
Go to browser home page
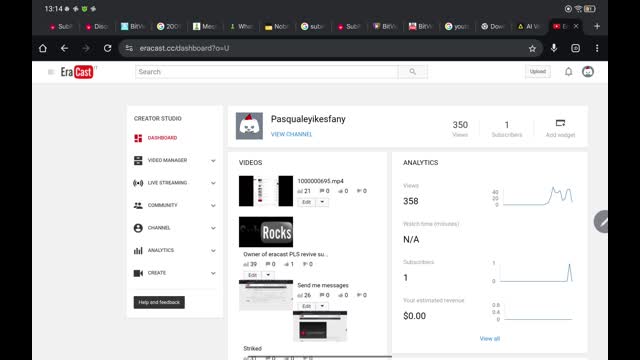point(43,48)
